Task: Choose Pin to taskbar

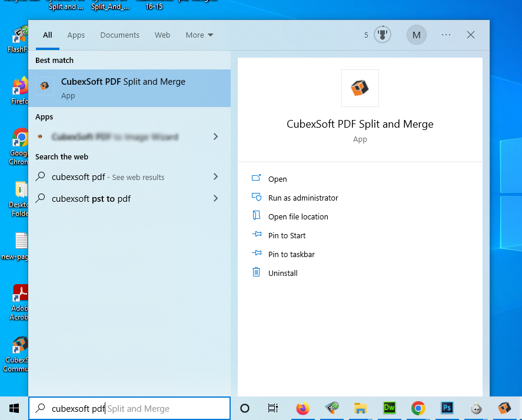Action: (292, 254)
